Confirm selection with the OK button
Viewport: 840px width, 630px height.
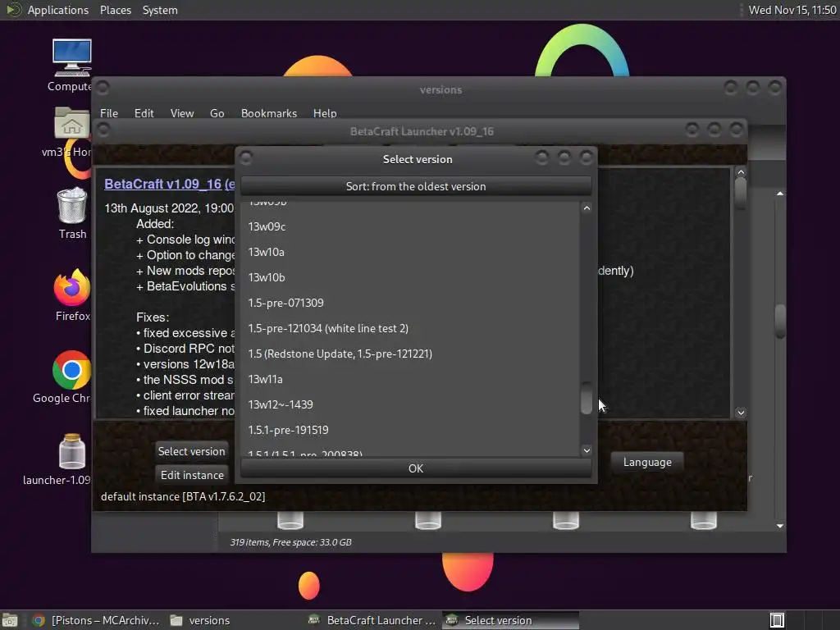tap(416, 468)
